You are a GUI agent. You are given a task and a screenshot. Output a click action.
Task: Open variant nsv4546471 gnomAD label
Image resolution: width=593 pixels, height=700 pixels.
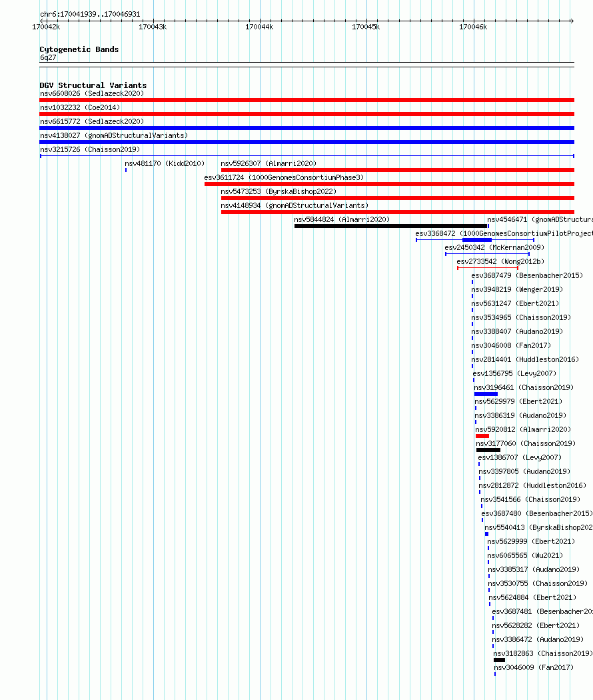540,219
